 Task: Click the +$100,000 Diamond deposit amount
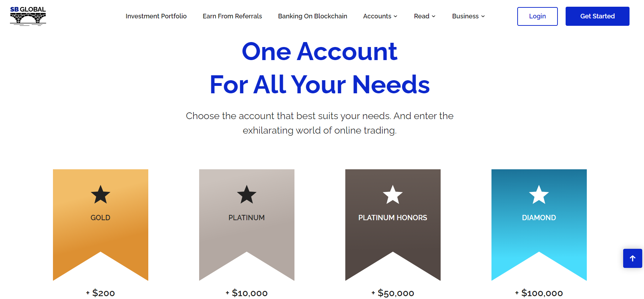[539, 293]
